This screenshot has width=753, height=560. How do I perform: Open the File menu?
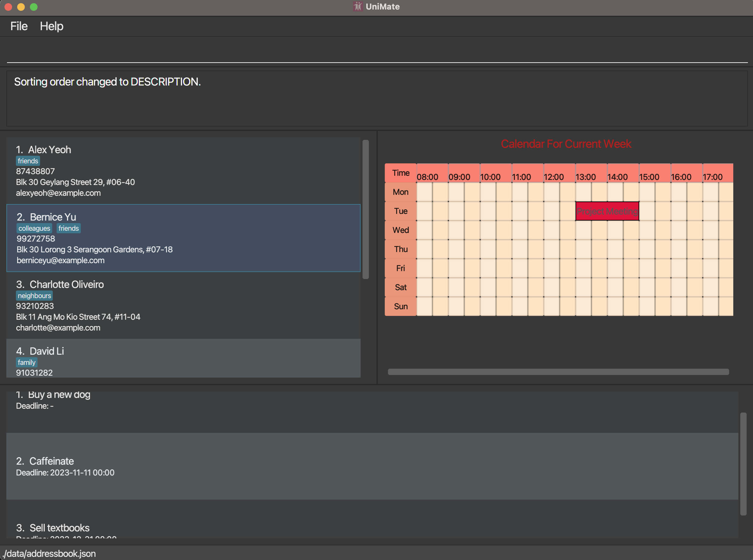19,26
